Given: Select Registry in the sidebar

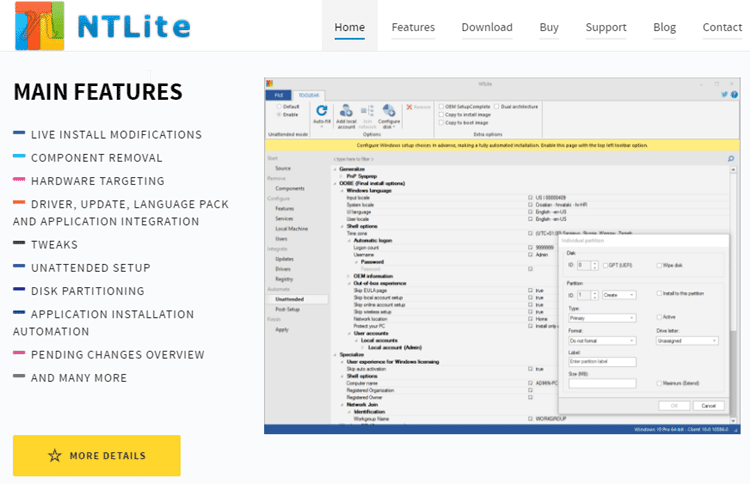Looking at the screenshot, I should [284, 279].
